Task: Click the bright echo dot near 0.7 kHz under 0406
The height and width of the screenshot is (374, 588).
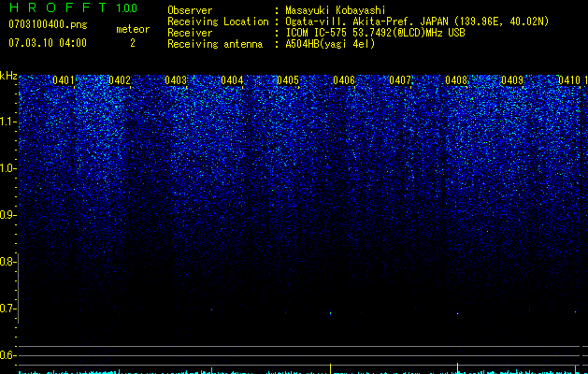Action: point(330,313)
